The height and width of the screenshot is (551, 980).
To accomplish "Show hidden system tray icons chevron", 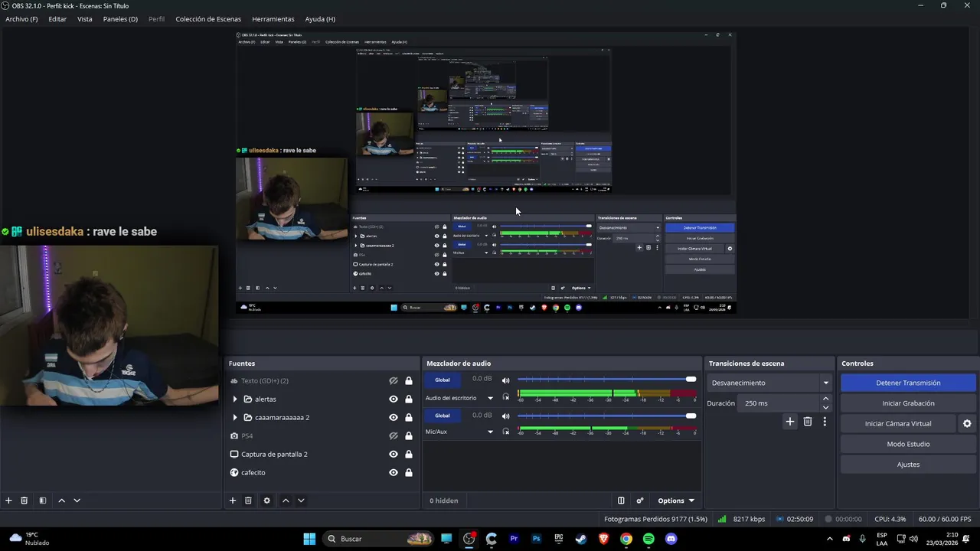I will click(829, 539).
